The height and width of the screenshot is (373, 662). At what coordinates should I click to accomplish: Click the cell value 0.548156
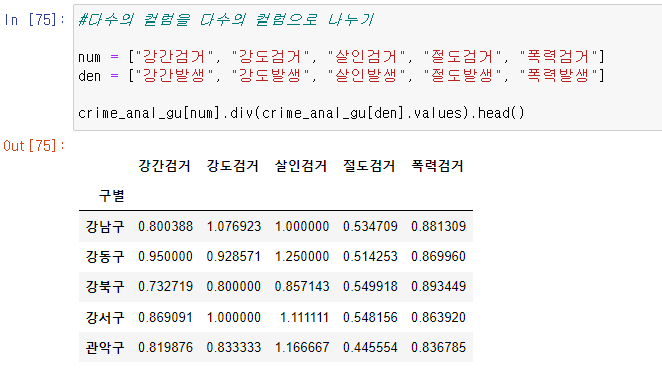(x=370, y=317)
